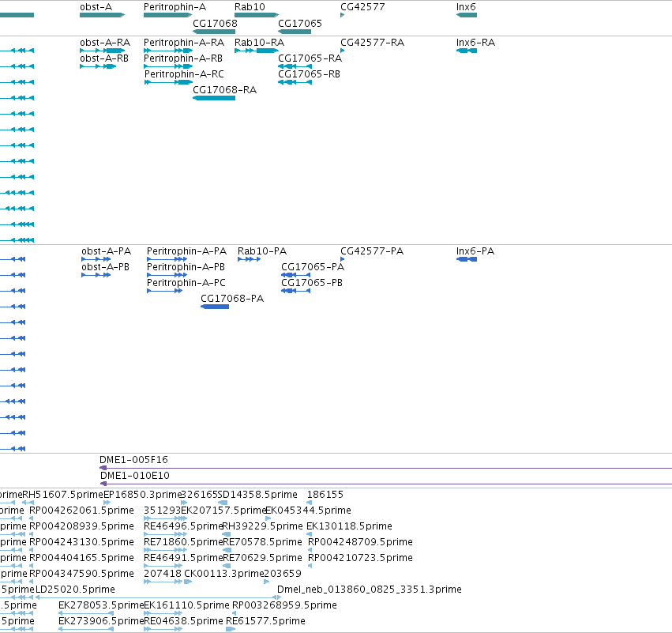
Task: Select the Peritrophin-A-PB protein
Action: (167, 275)
